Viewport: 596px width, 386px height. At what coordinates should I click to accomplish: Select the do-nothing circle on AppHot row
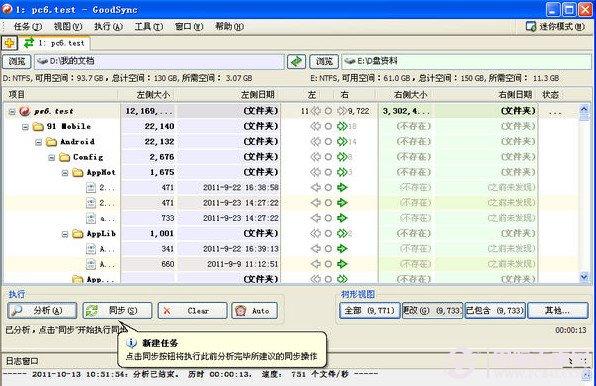coord(328,172)
